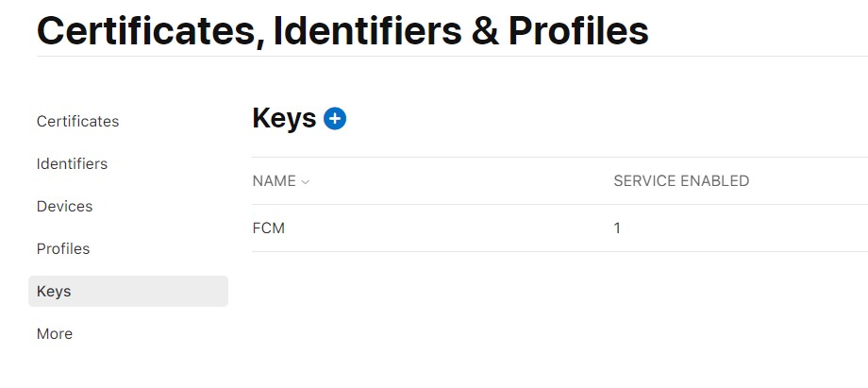Image resolution: width=868 pixels, height=388 pixels.
Task: Expand the More sidebar item
Action: [x=55, y=334]
